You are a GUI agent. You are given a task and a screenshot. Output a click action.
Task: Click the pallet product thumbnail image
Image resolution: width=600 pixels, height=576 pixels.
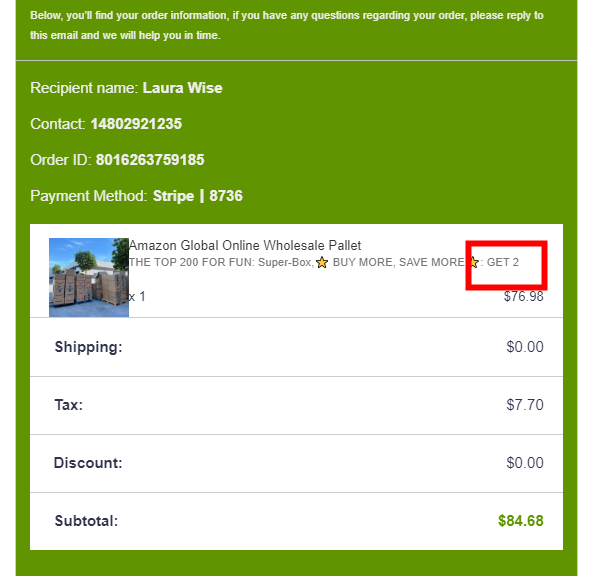click(x=89, y=277)
